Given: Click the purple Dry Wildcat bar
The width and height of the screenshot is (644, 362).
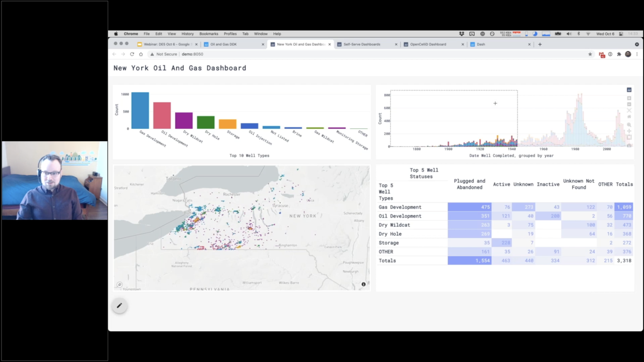Looking at the screenshot, I should (184, 121).
